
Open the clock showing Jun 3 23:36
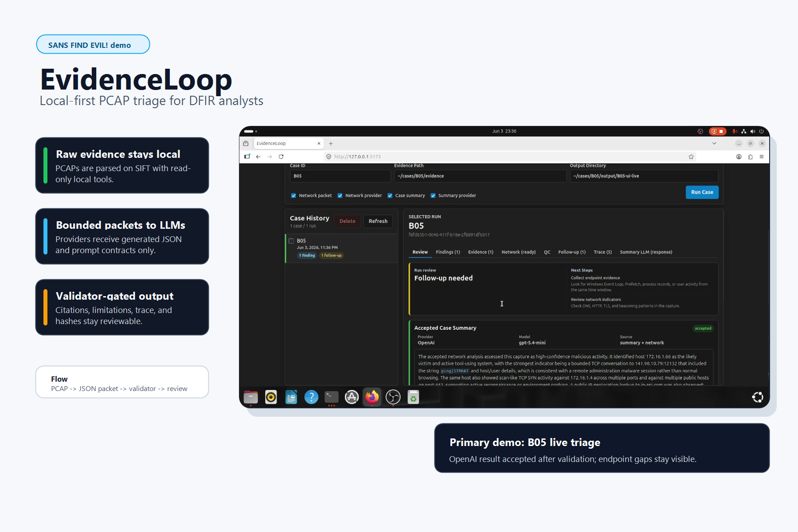(505, 131)
